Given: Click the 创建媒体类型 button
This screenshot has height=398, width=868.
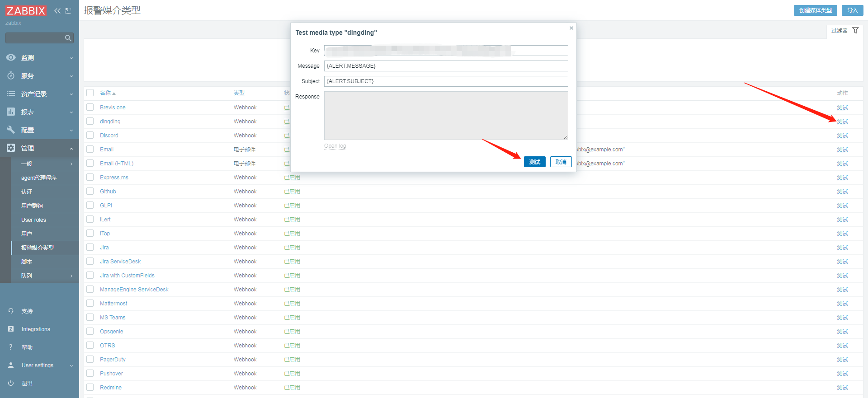Looking at the screenshot, I should coord(815,10).
